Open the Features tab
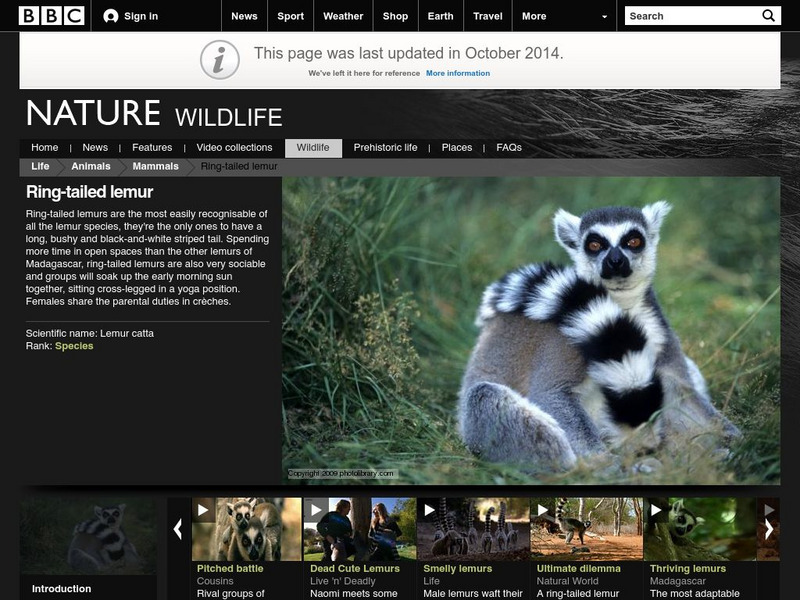 (x=152, y=147)
